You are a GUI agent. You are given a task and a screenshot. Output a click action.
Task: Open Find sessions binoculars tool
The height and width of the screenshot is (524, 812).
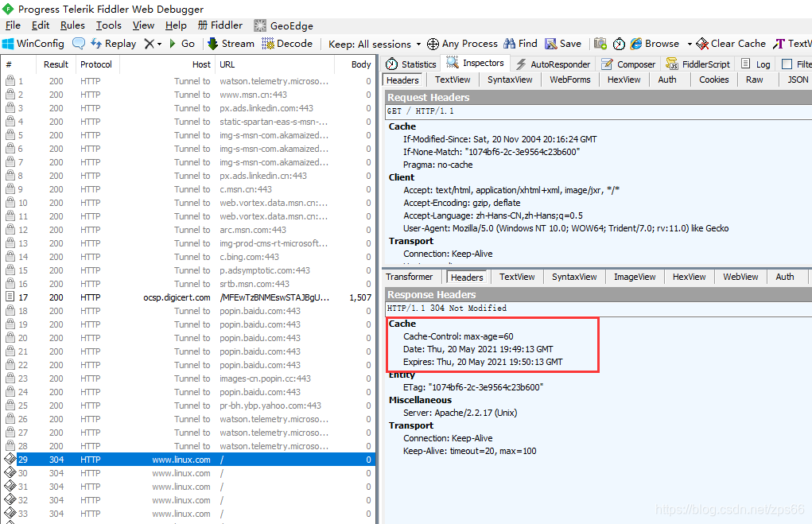point(520,44)
